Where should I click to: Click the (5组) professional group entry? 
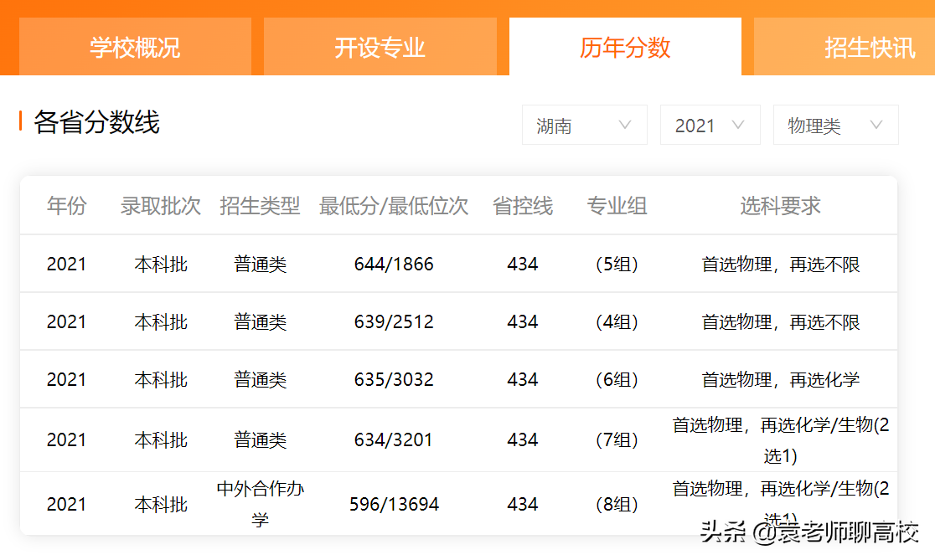[x=617, y=263]
